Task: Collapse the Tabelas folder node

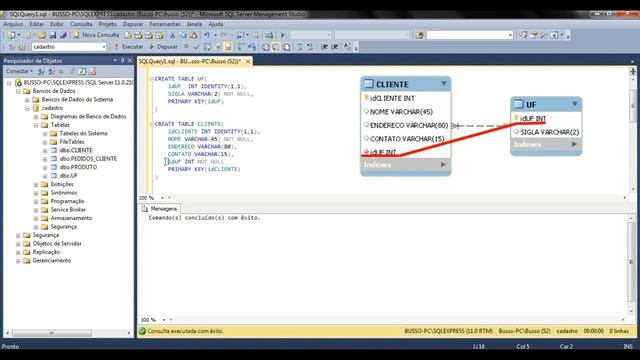Action: pyautogui.click(x=36, y=125)
